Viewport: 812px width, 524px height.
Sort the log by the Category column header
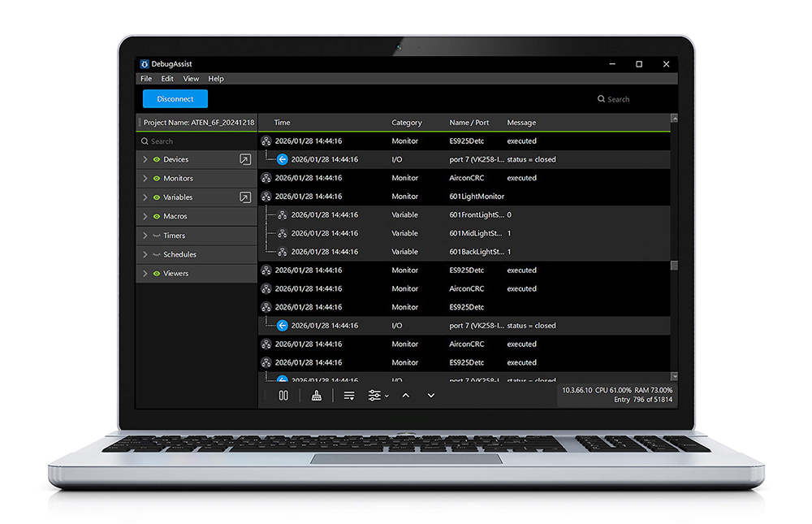[407, 123]
